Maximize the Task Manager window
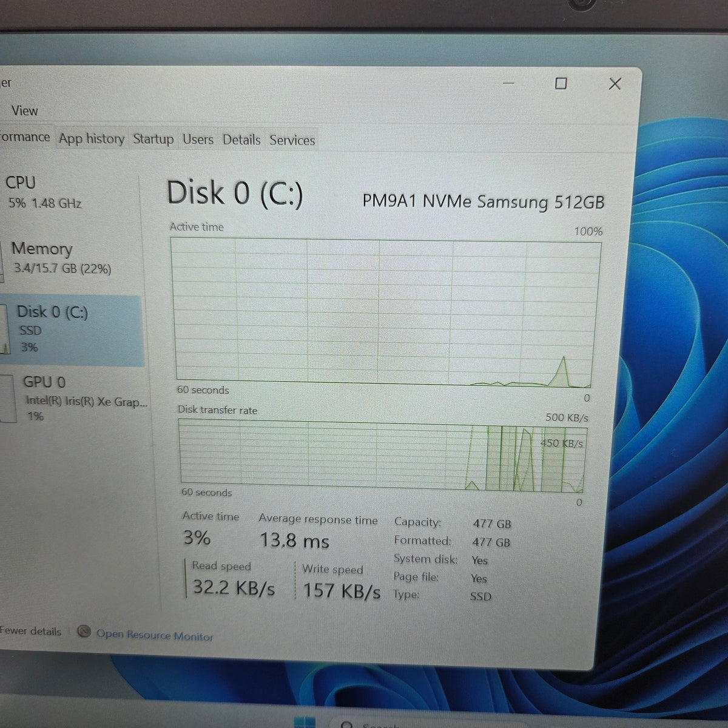The width and height of the screenshot is (728, 728). pyautogui.click(x=561, y=83)
